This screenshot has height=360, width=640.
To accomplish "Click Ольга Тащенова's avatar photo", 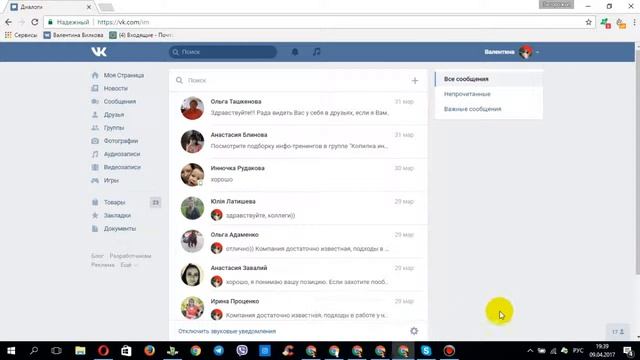I will [x=192, y=108].
